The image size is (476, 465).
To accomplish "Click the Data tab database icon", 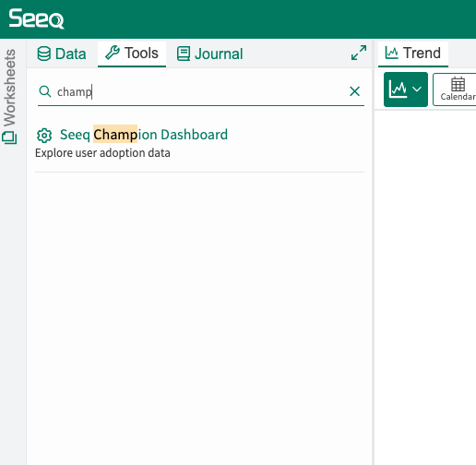I will pos(44,54).
